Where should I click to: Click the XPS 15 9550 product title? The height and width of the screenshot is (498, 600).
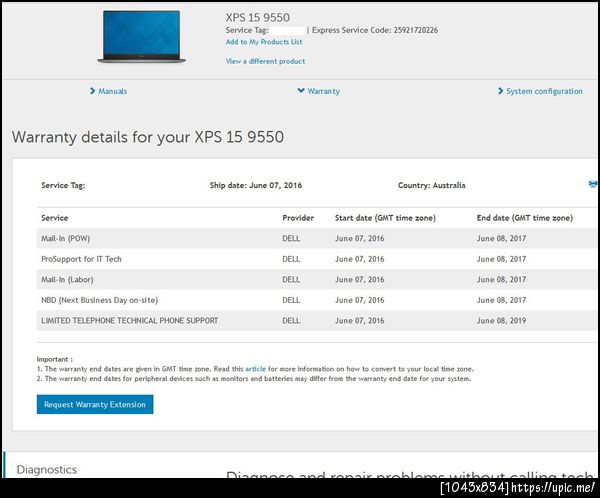point(258,17)
